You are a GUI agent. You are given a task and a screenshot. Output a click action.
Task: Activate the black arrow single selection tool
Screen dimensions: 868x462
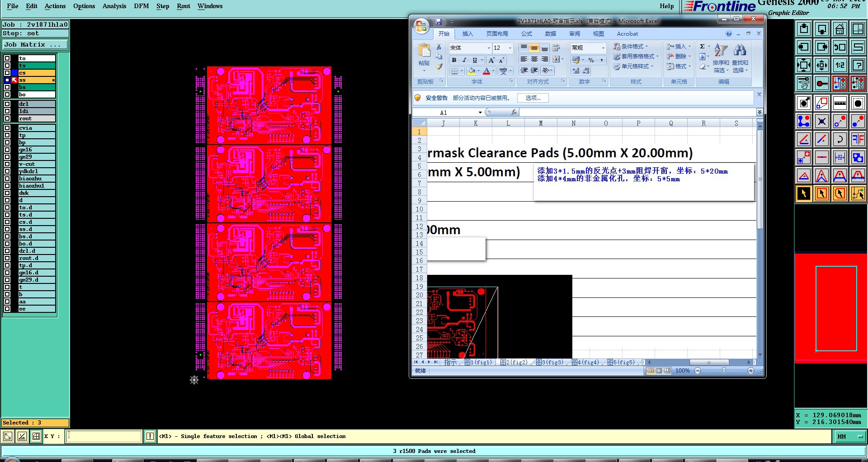[804, 194]
